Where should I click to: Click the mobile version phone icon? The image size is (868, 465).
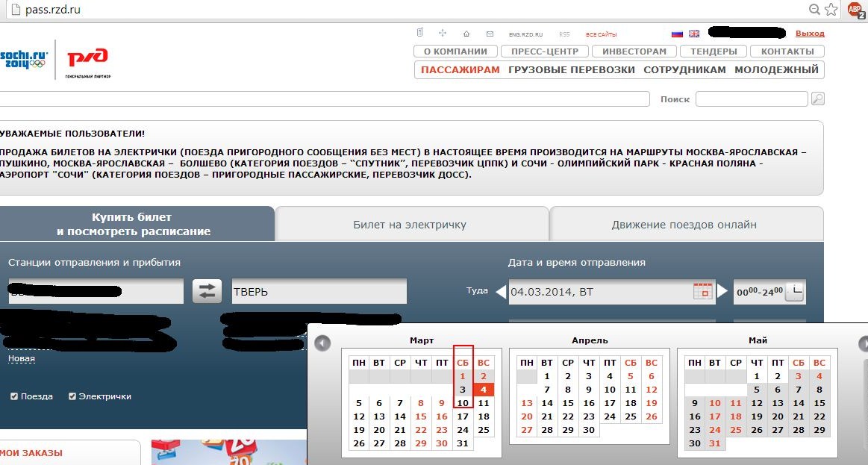point(419,33)
